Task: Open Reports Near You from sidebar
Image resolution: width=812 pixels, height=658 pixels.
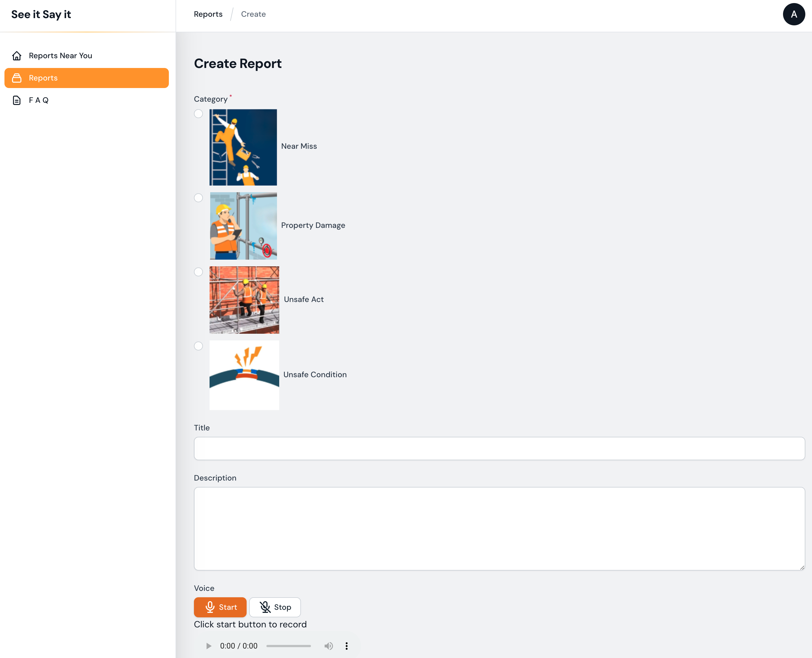Action: click(60, 56)
